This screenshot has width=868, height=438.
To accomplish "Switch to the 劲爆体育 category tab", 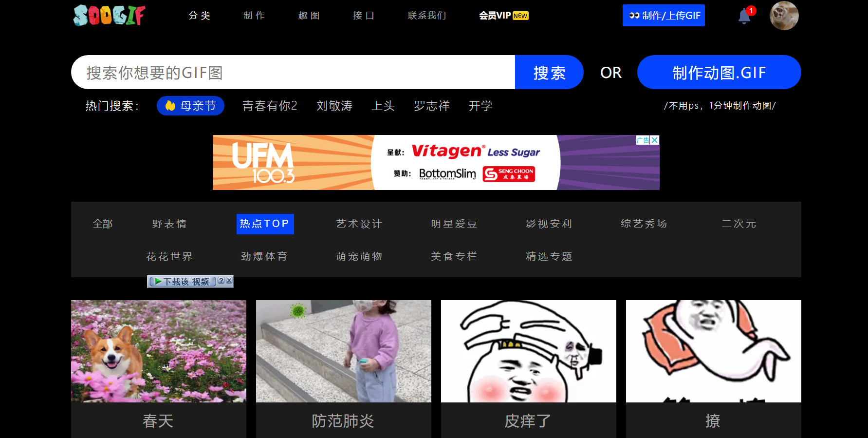I will pyautogui.click(x=264, y=256).
